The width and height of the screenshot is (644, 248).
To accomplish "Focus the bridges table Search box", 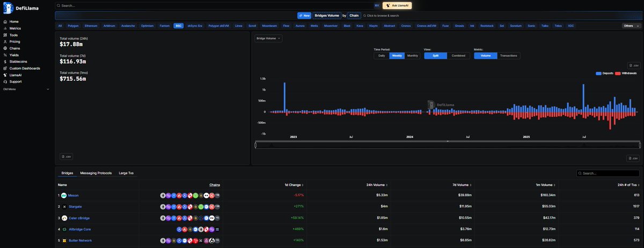I will (608, 174).
